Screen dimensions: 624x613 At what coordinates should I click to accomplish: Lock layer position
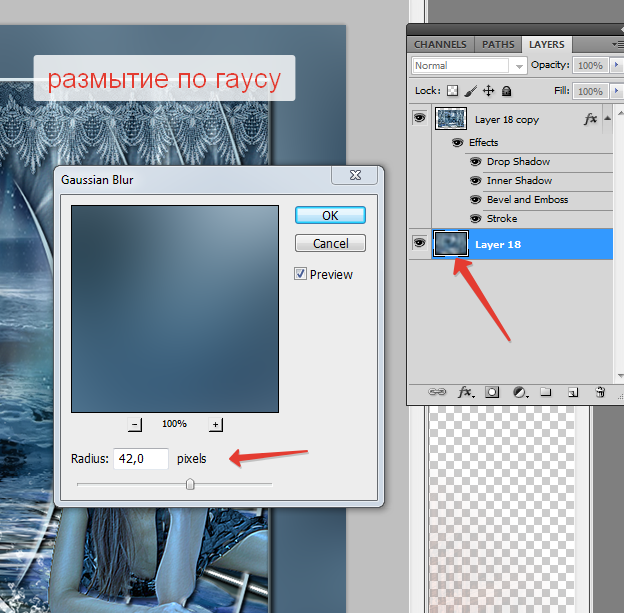click(x=488, y=91)
